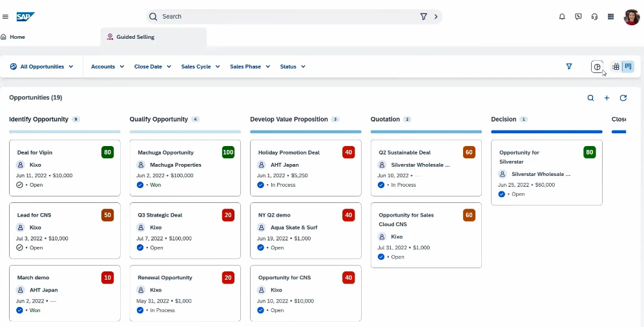Image resolution: width=644 pixels, height=327 pixels.
Task: Open the NY Q2 demo opportunity
Action: [x=274, y=215]
